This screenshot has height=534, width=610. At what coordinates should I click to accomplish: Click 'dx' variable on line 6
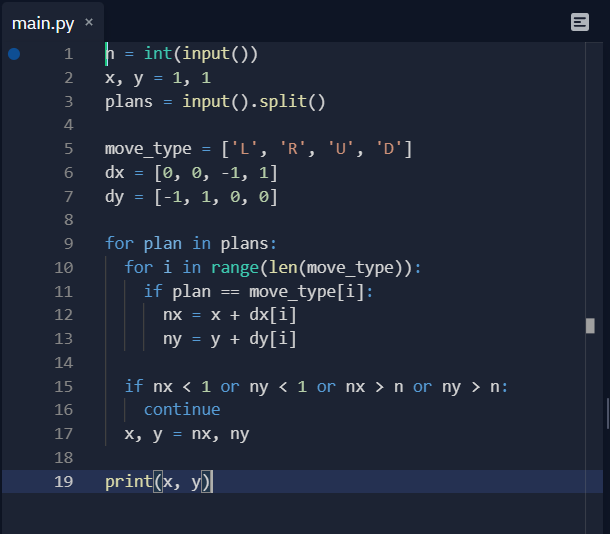point(115,173)
